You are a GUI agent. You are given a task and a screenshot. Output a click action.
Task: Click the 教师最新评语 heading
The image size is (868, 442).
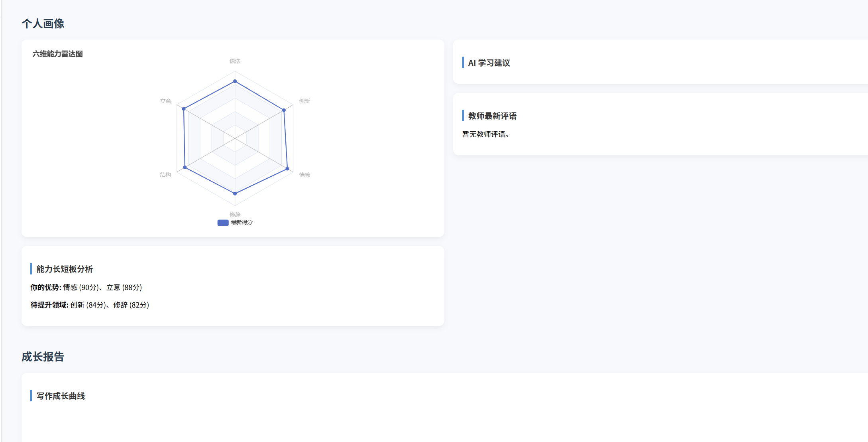492,116
